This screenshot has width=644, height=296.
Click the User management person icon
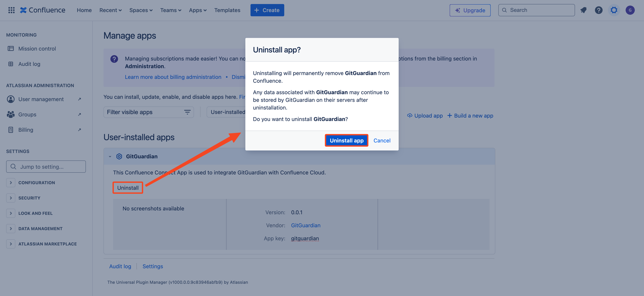click(x=11, y=99)
